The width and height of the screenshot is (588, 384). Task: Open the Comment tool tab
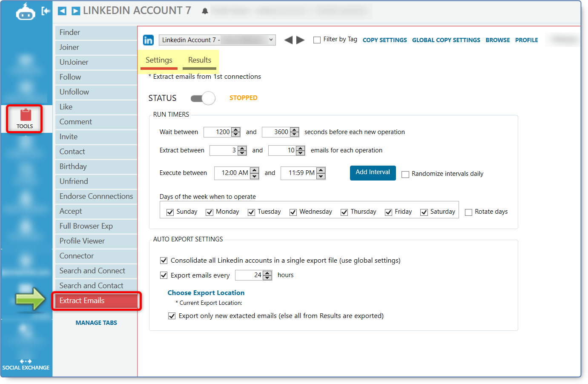click(96, 122)
